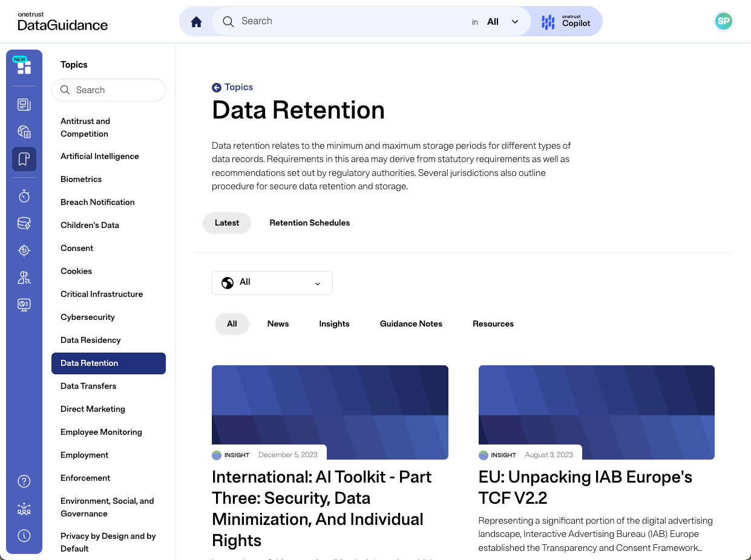The height and width of the screenshot is (560, 751).
Task: Click the Home icon beside the search bar
Action: tap(195, 21)
